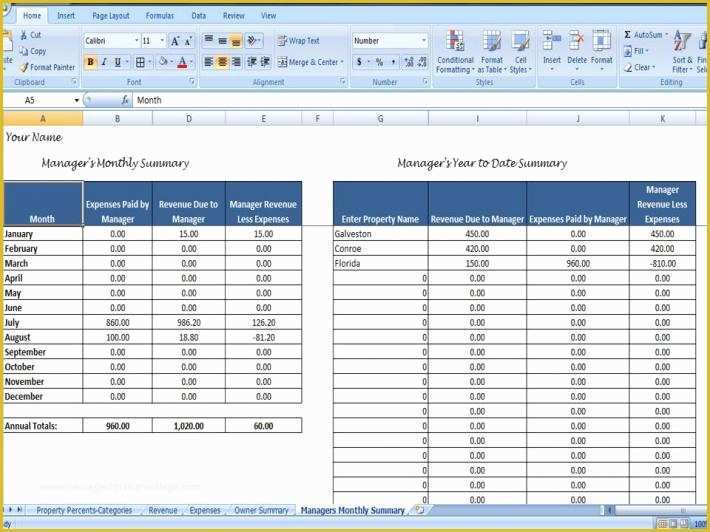Toggle Wrap Text
The width and height of the screenshot is (710, 532).
(299, 41)
